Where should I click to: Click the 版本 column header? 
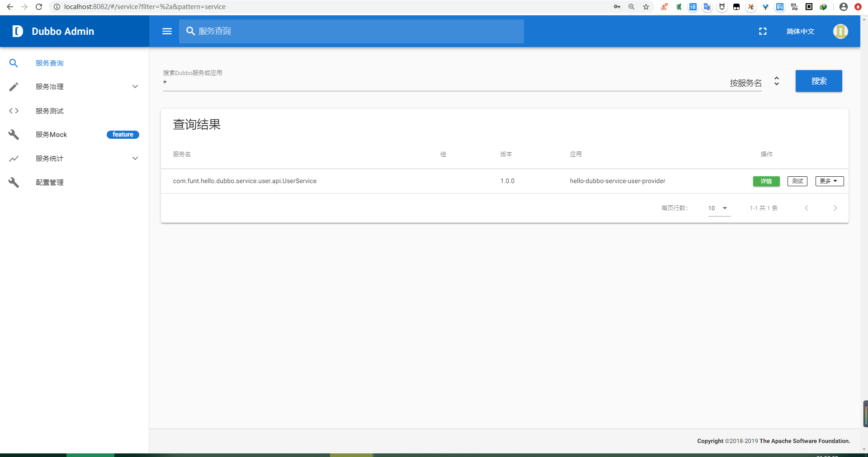pos(506,154)
